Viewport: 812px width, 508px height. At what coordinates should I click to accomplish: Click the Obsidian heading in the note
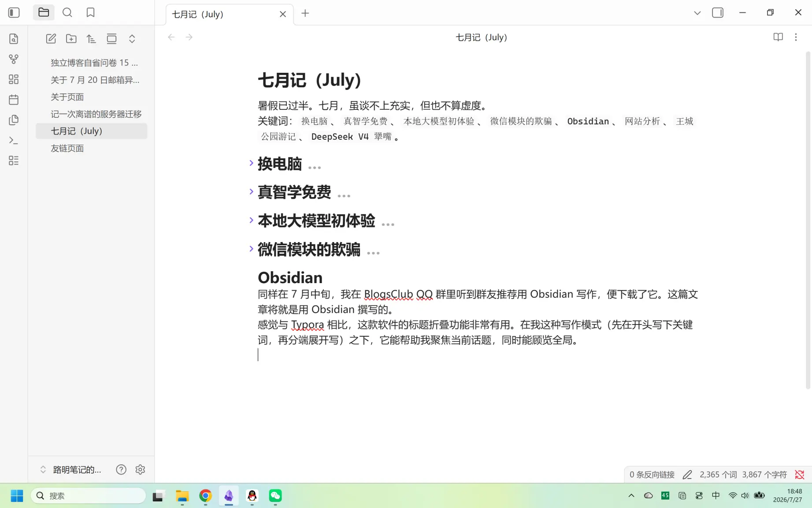click(x=290, y=278)
